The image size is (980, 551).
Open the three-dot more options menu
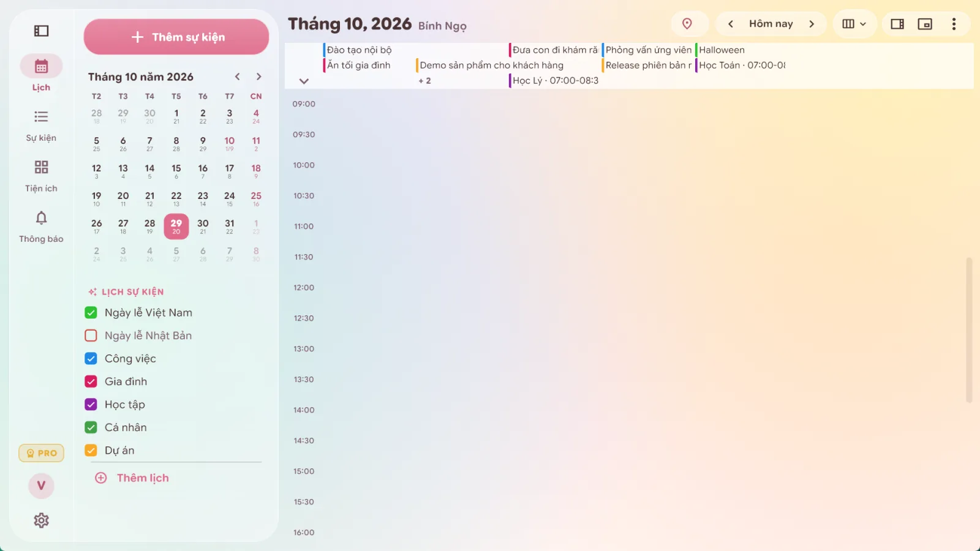[954, 24]
